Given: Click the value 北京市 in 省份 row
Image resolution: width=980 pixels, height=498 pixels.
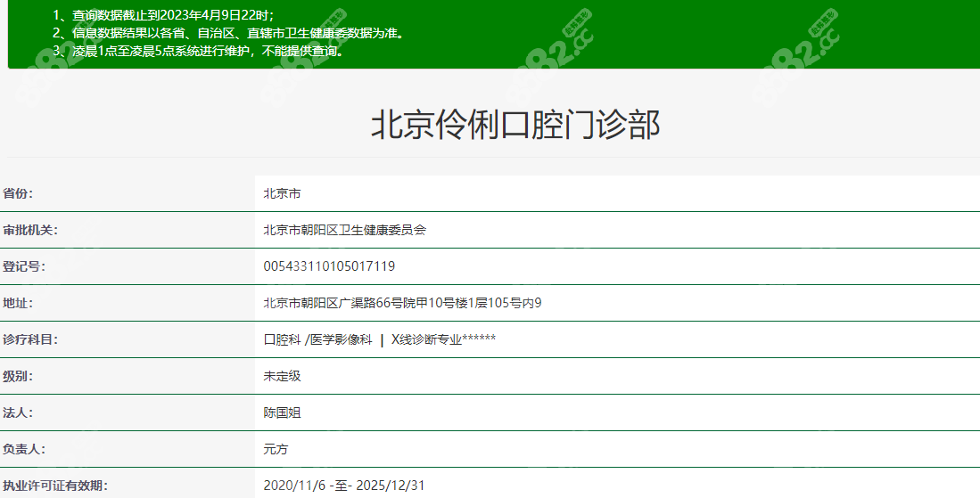Looking at the screenshot, I should pyautogui.click(x=282, y=193).
